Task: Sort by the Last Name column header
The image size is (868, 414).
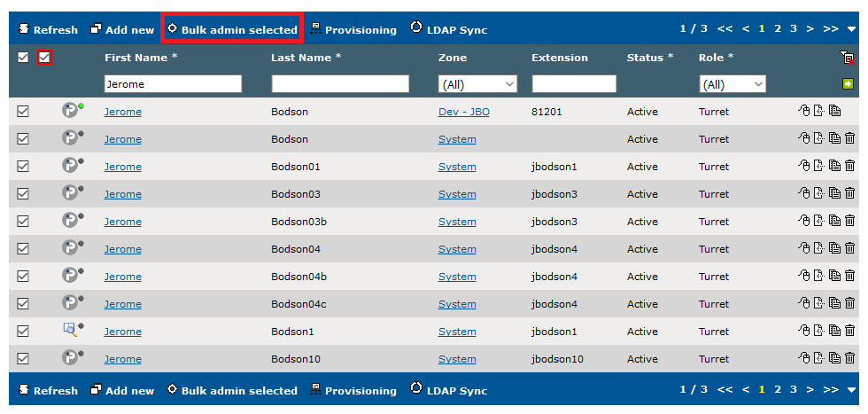Action: [x=306, y=58]
